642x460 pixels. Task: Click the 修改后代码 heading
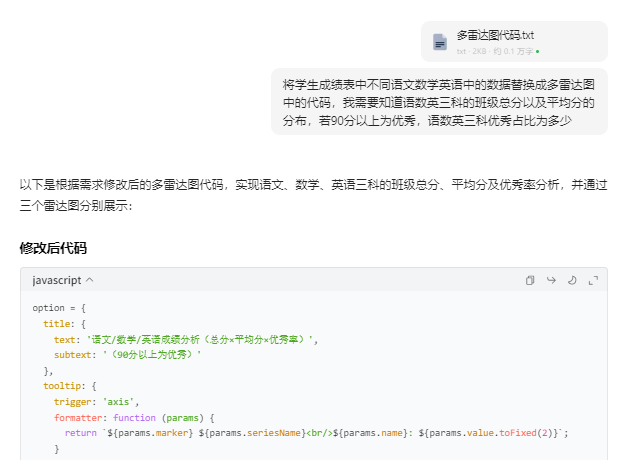pos(59,247)
